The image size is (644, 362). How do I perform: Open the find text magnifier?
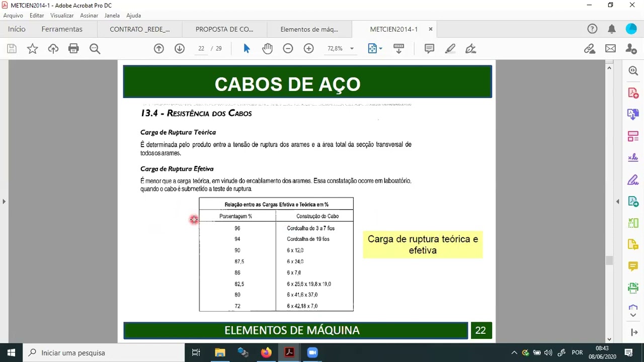(95, 49)
